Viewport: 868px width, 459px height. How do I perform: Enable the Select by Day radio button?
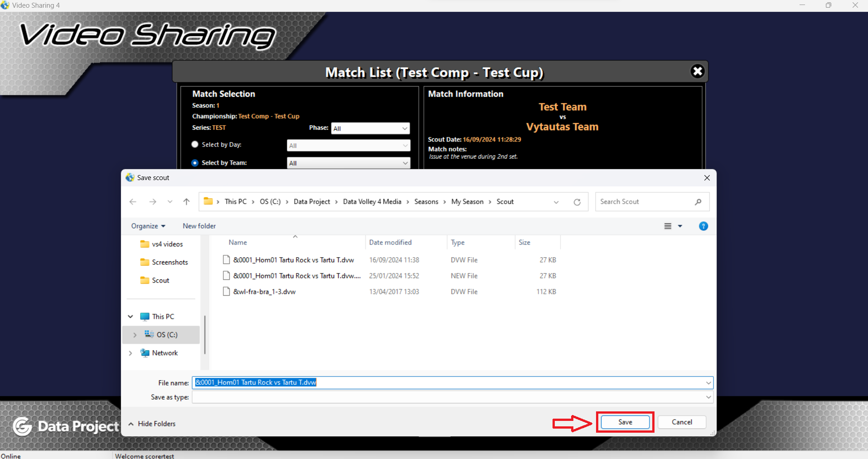point(195,144)
